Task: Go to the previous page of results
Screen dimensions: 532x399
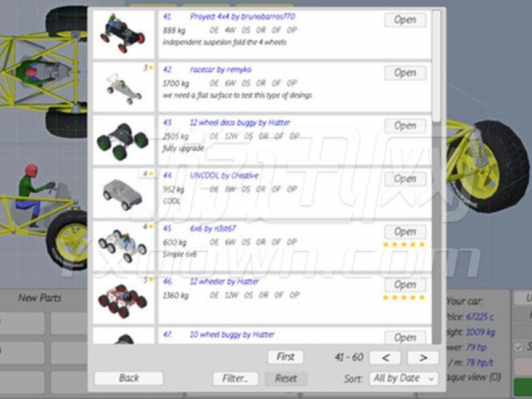Action: (x=386, y=358)
